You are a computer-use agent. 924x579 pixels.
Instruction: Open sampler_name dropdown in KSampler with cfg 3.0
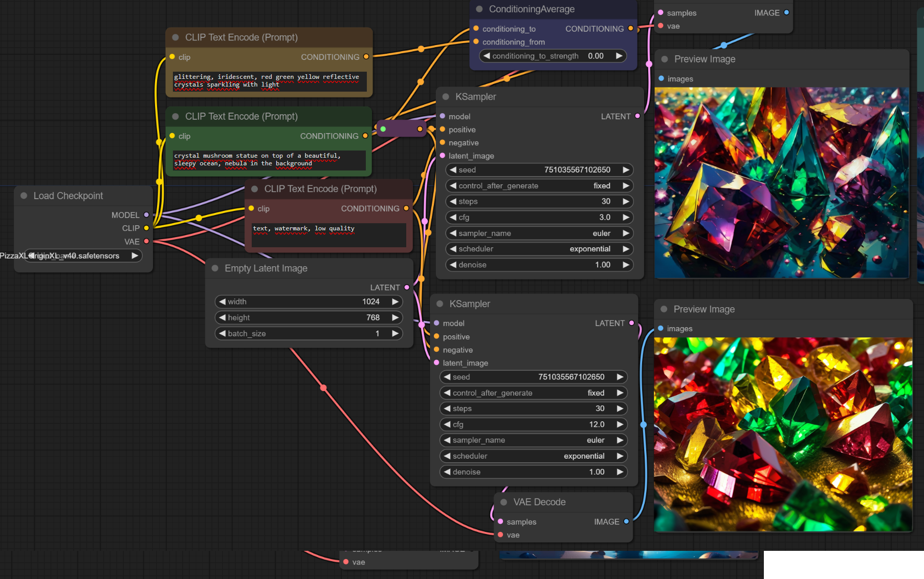pos(539,233)
